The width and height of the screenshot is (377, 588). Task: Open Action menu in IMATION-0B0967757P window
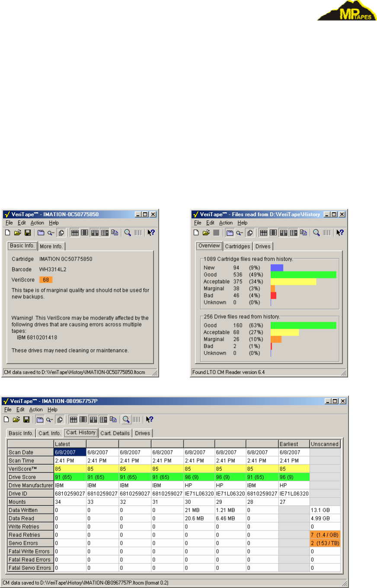(x=36, y=409)
